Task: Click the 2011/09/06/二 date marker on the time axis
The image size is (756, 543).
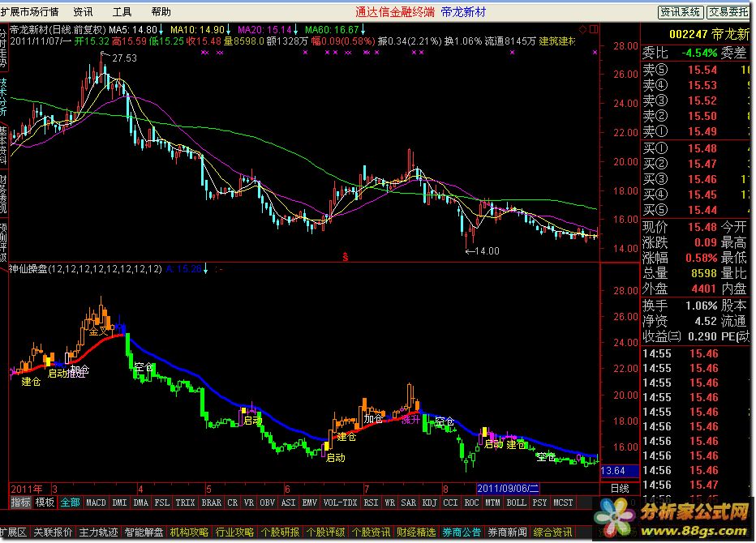Action: click(x=508, y=489)
